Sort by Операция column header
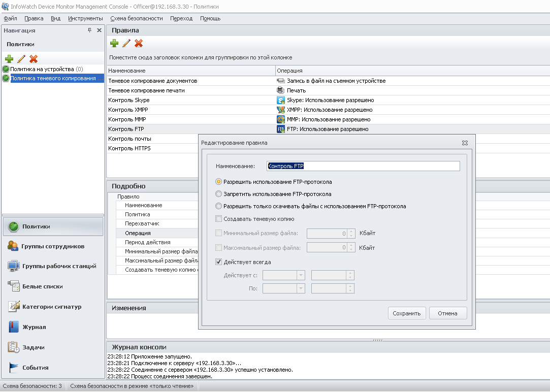The height and width of the screenshot is (392, 550). (412, 71)
